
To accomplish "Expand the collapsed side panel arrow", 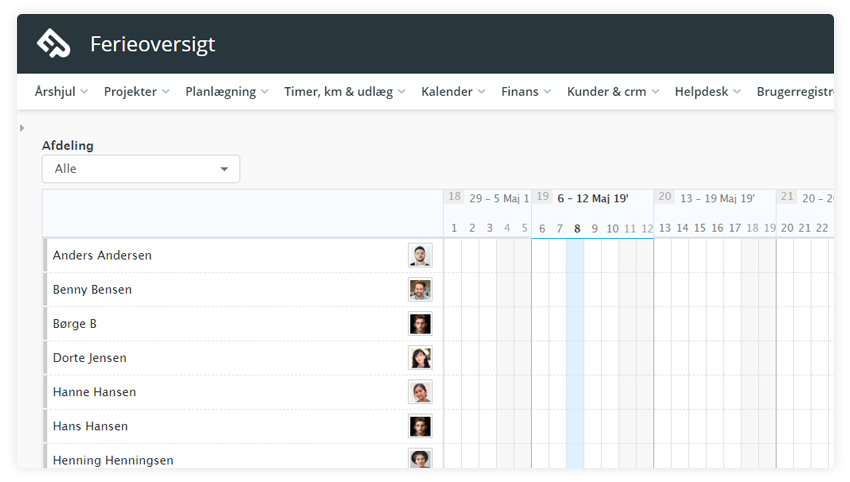I will click(x=22, y=128).
